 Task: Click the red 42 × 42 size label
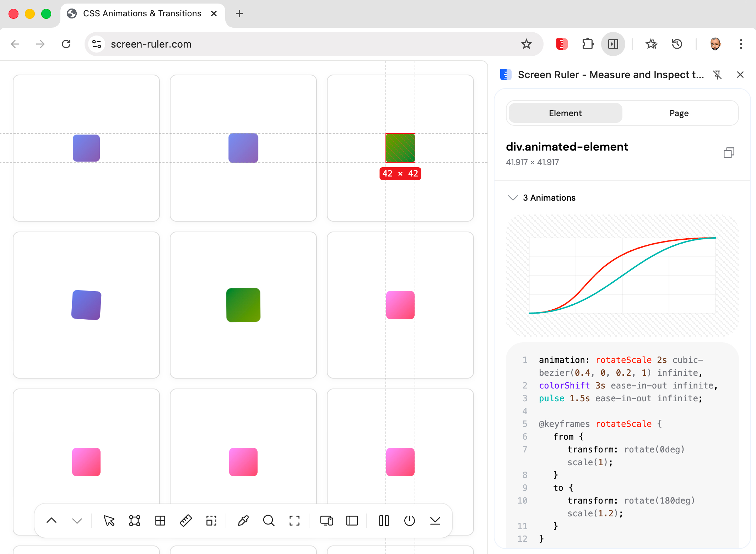pyautogui.click(x=400, y=174)
